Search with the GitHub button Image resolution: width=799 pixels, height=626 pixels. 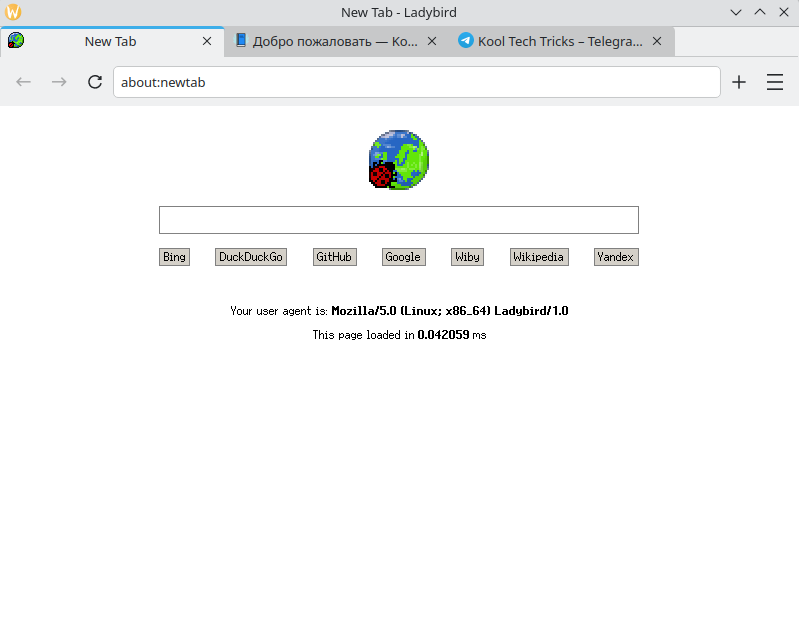click(334, 257)
